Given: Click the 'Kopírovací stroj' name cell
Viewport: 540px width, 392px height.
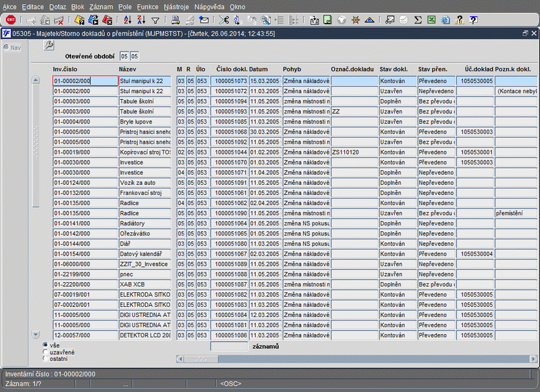Looking at the screenshot, I should tap(144, 152).
